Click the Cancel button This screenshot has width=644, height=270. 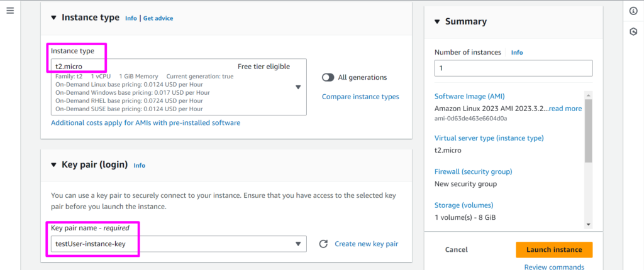point(456,249)
